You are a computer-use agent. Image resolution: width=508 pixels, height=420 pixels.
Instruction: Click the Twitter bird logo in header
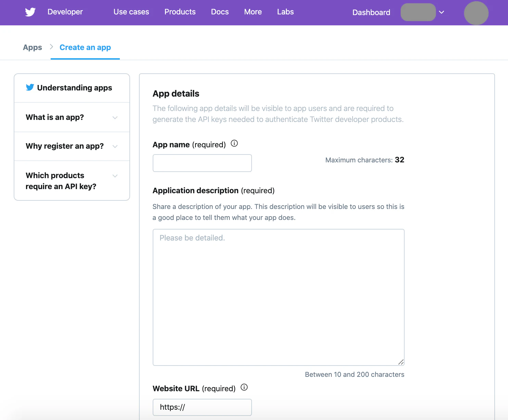click(x=30, y=12)
